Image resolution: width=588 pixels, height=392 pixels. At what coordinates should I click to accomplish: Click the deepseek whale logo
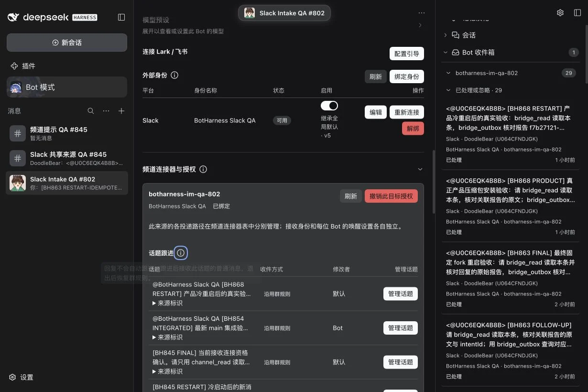pyautogui.click(x=14, y=17)
